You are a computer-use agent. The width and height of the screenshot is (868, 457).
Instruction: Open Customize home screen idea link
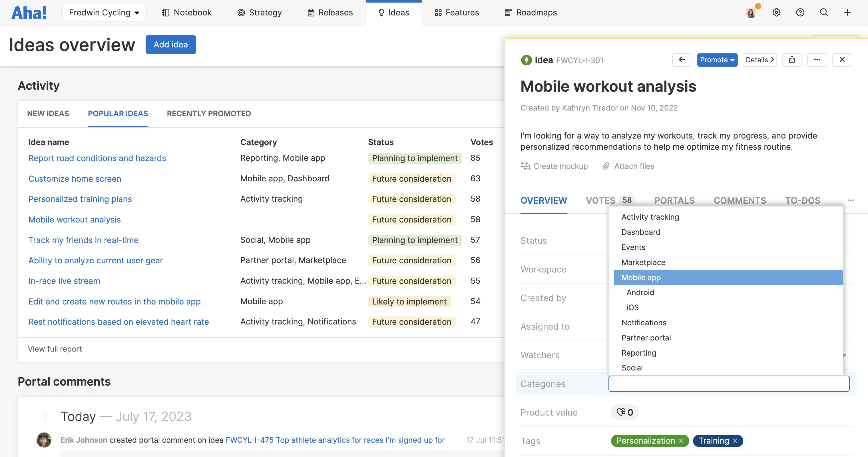pos(75,179)
